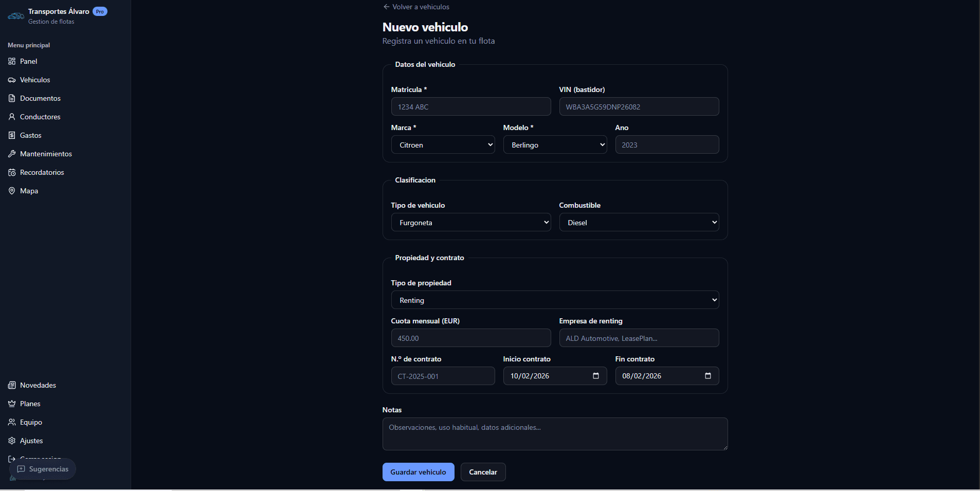Viewport: 980px width, 491px height.
Task: Click into the Notas text area
Action: pos(555,434)
